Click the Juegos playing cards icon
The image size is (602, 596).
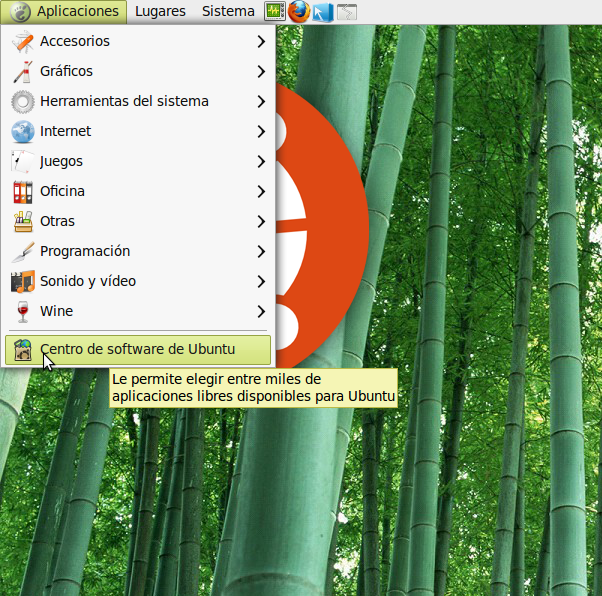pyautogui.click(x=23, y=161)
